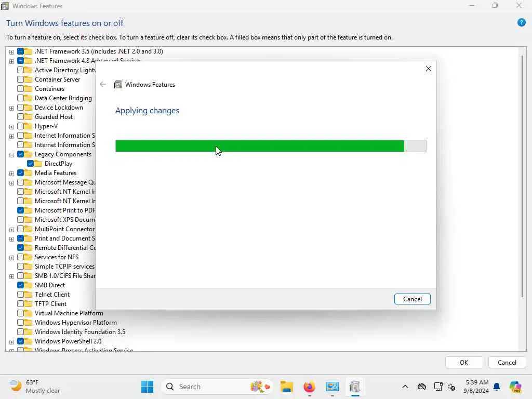Screen dimensions: 532x399
Task: Expand Microsoft Message Queue node
Action: [11, 183]
